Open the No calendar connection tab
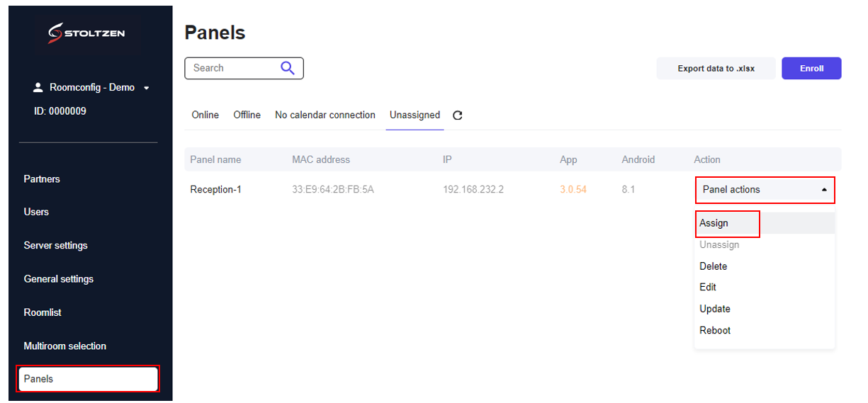Screen dimensions: 868x403 point(325,115)
